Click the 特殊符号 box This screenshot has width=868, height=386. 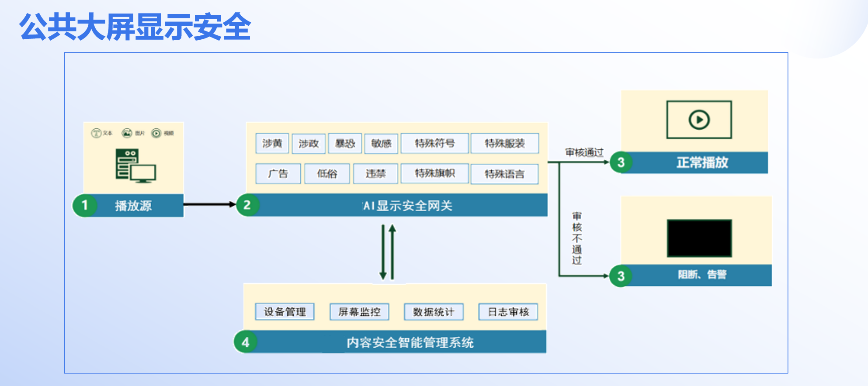(434, 143)
